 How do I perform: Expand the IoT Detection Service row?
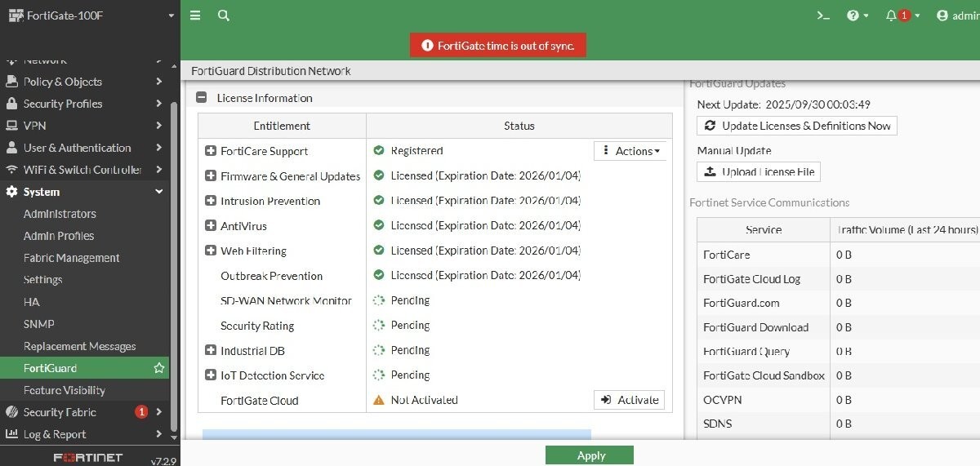tap(211, 375)
